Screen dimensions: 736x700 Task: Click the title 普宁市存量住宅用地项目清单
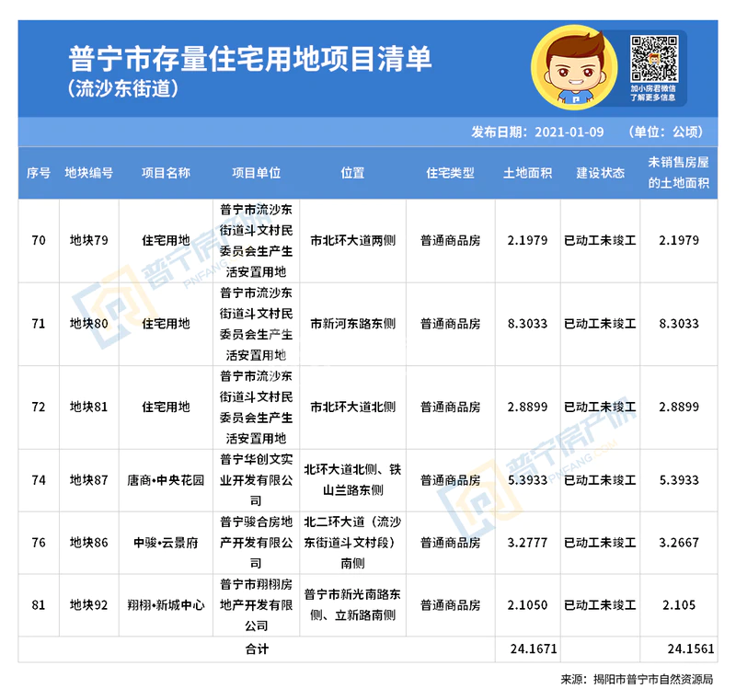pos(250,58)
